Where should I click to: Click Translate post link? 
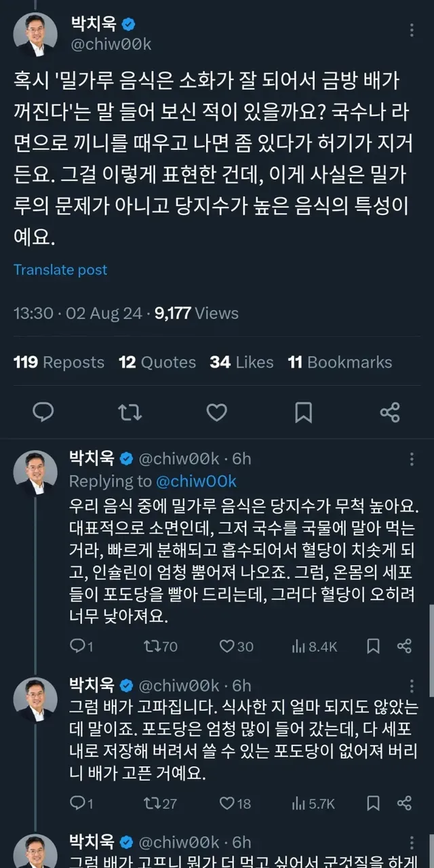click(x=60, y=269)
